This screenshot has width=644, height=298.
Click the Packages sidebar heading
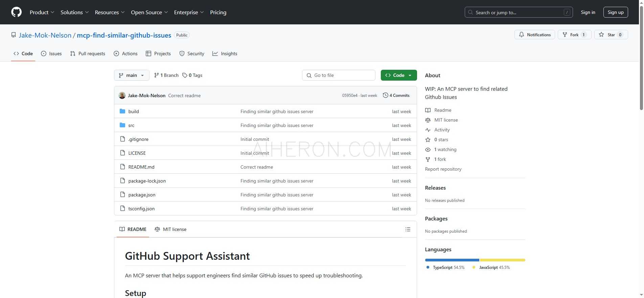click(x=436, y=218)
